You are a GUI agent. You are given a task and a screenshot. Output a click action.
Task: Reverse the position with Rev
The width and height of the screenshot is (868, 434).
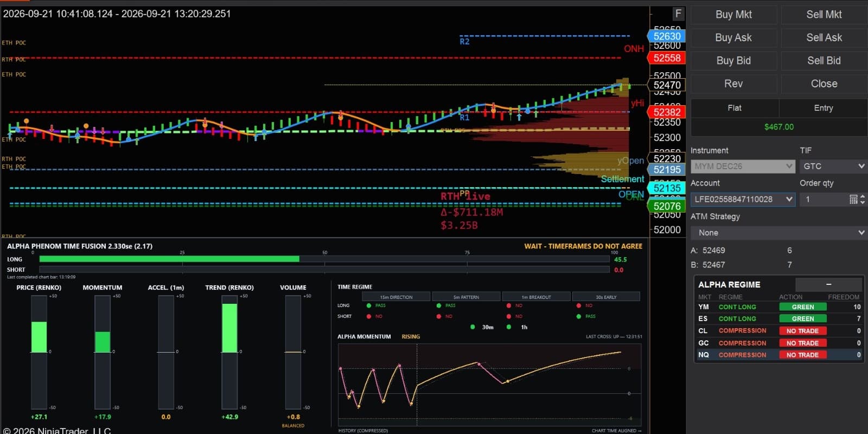(733, 84)
